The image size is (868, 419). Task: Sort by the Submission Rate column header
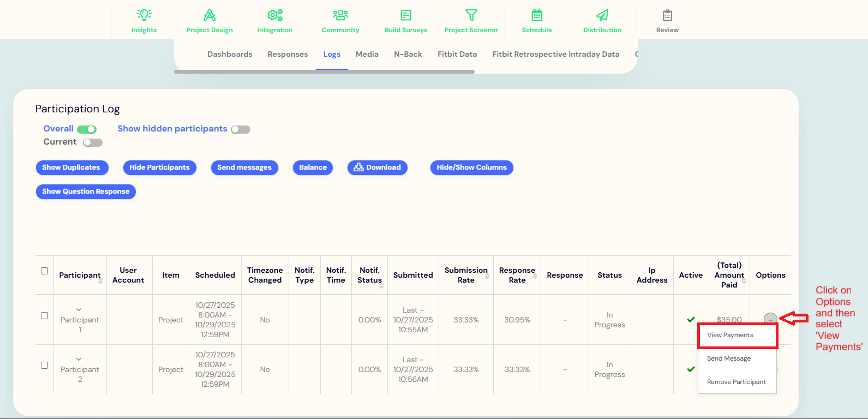(x=466, y=275)
